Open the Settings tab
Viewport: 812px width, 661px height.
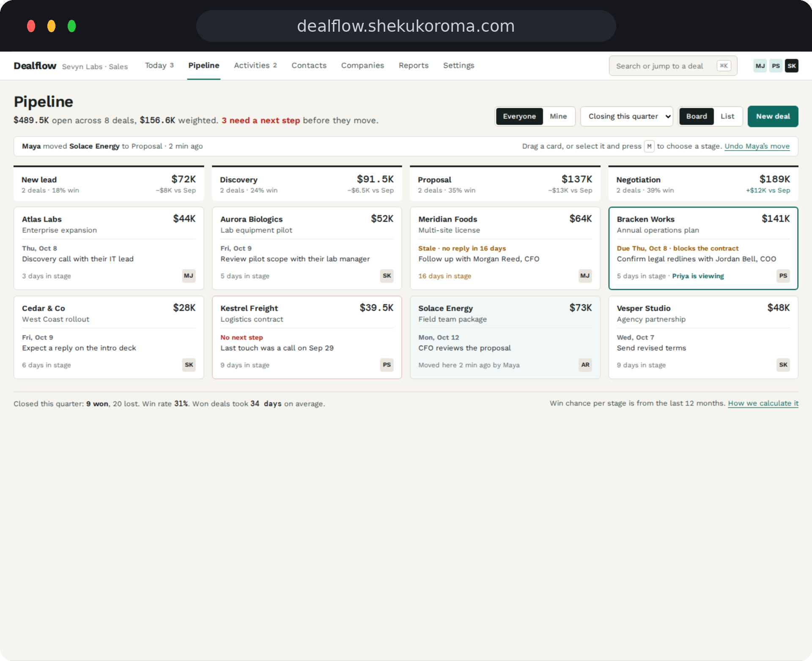pos(458,66)
